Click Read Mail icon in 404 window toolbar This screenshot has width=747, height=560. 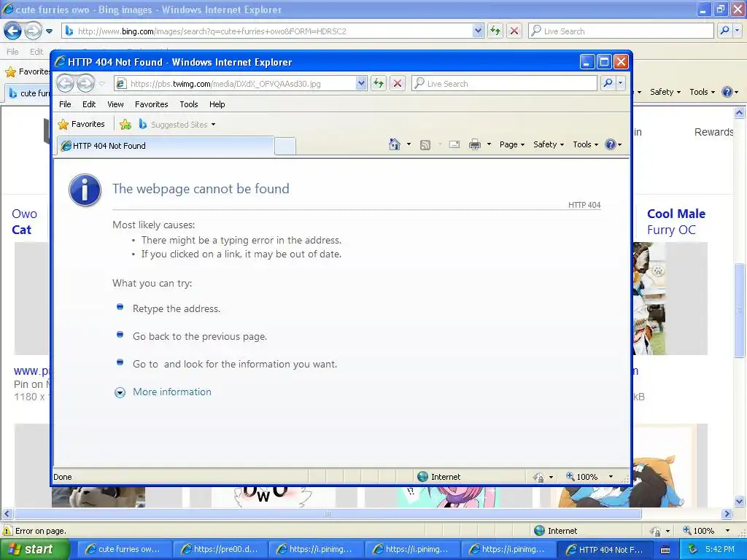(454, 144)
